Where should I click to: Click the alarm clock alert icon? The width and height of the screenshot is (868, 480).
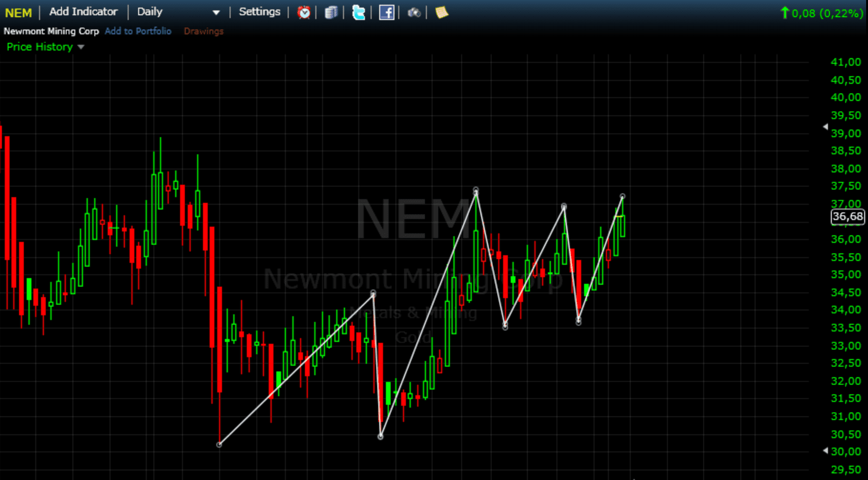tap(303, 12)
